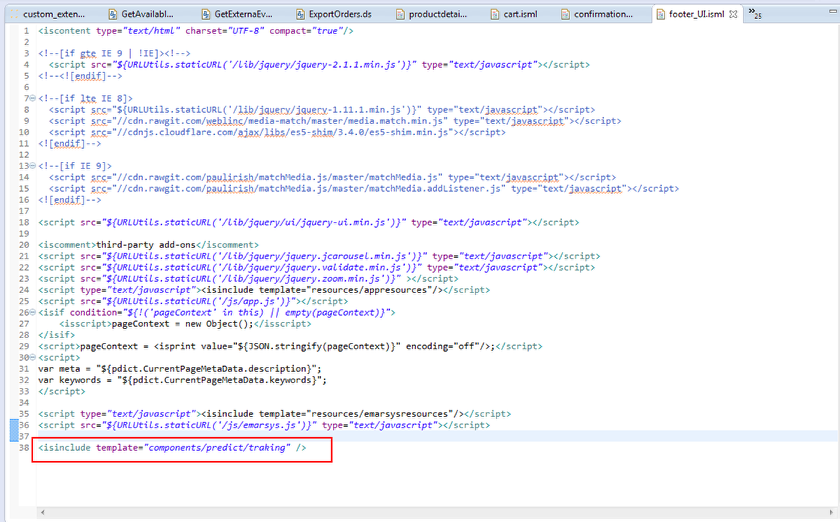
Task: Click the jquery-1.11.1.min.js script line
Action: click(x=322, y=110)
